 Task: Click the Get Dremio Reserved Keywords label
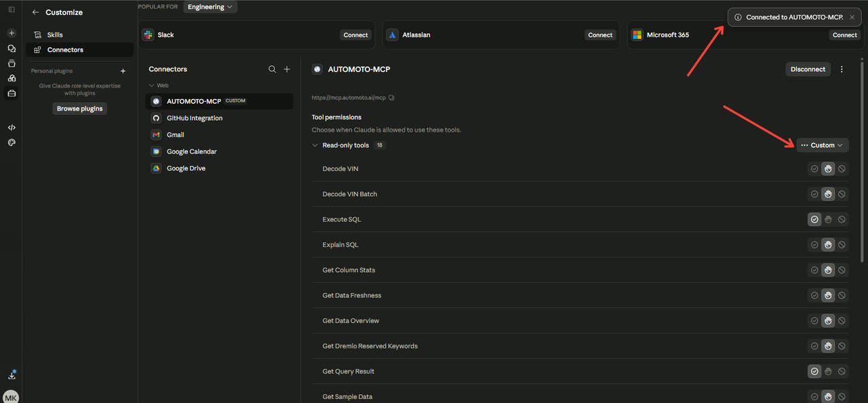370,346
